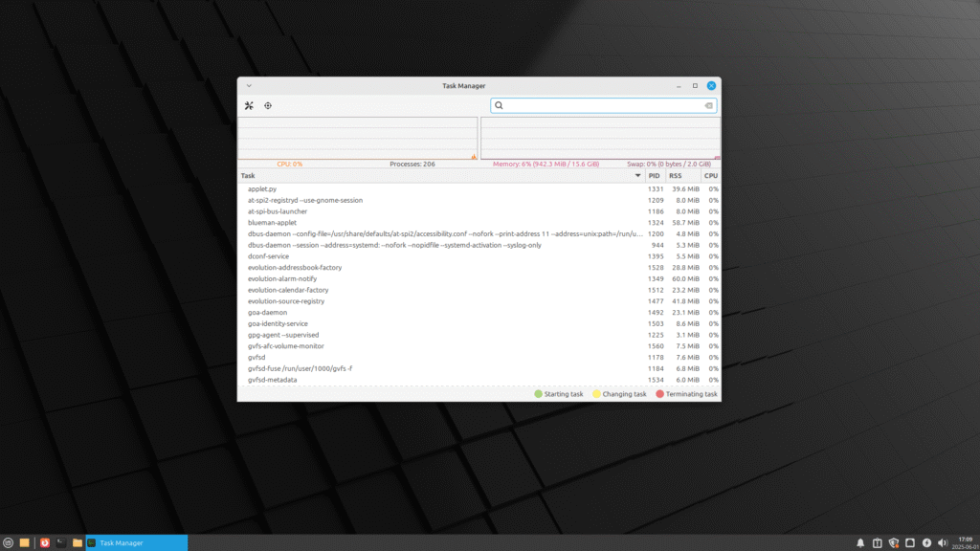
Task: Select gvfs-afc-volume-monitor process
Action: point(479,346)
